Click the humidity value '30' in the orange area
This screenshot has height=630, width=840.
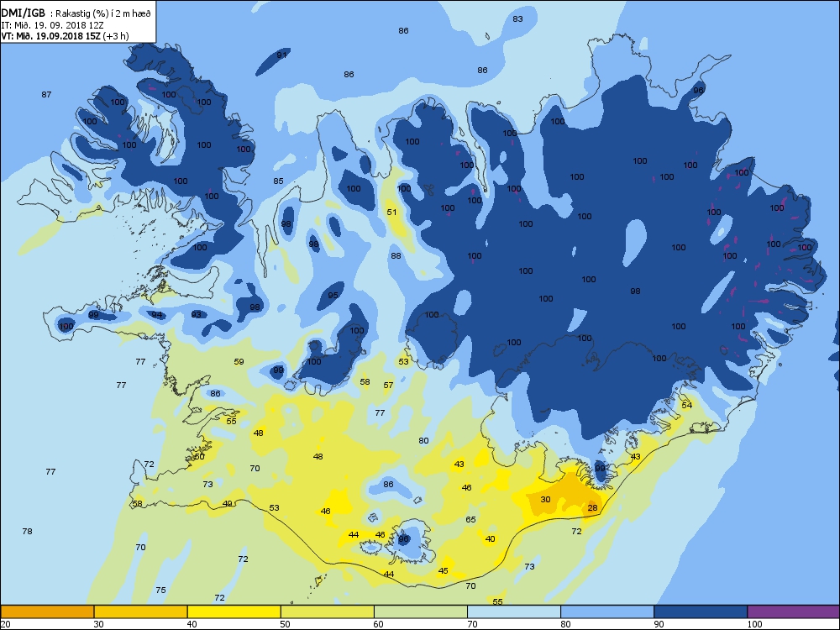coord(545,499)
